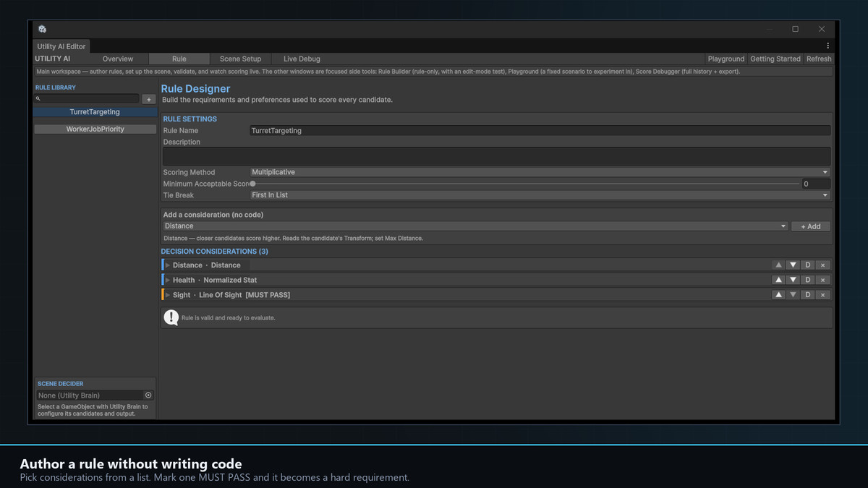Move Distance consideration down
The width and height of the screenshot is (868, 488).
pyautogui.click(x=793, y=265)
